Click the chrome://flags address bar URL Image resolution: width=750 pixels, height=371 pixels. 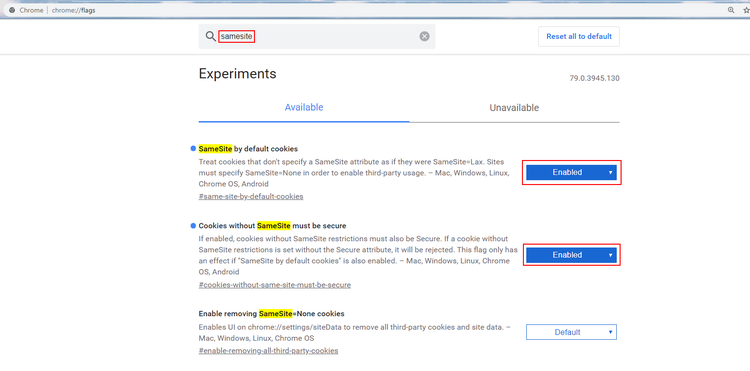pos(74,10)
